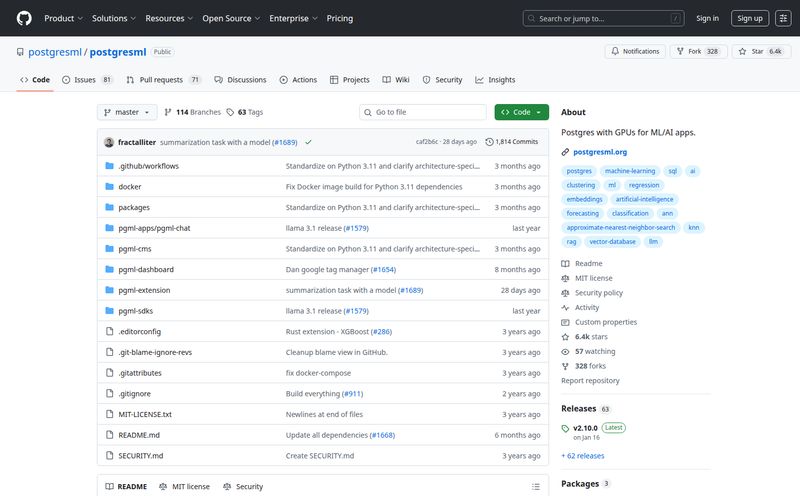Viewport: 800px width, 496px height.
Task: Open the settings icon next to Sign up
Action: tap(783, 18)
